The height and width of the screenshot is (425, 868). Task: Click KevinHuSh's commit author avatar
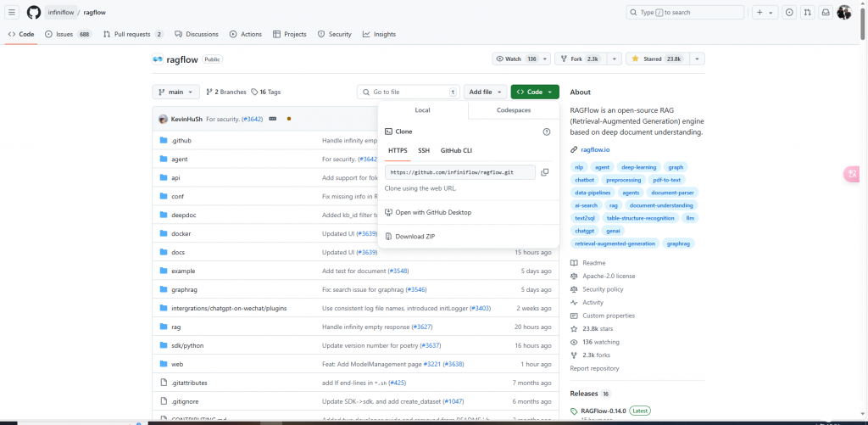click(163, 119)
